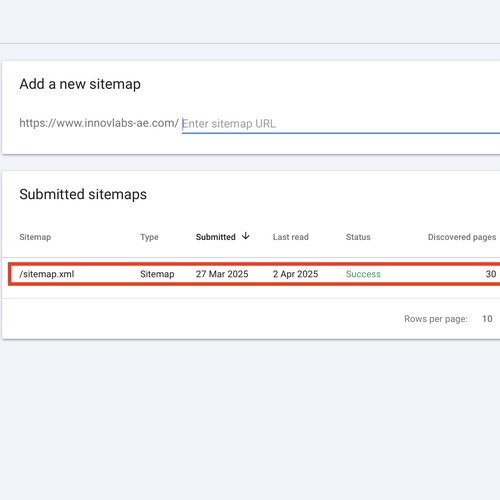The width and height of the screenshot is (500, 500).
Task: Click the 2 Apr 2025 last read date
Action: tap(295, 274)
